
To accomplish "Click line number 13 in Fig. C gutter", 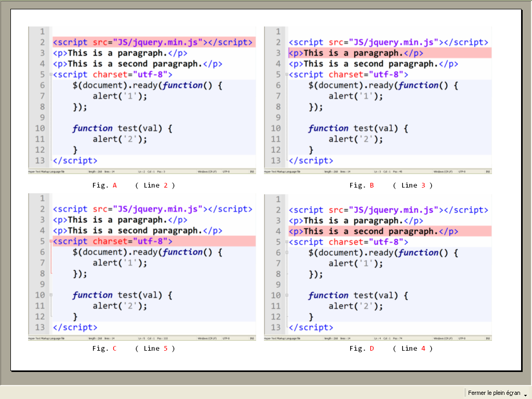I will pos(39,327).
